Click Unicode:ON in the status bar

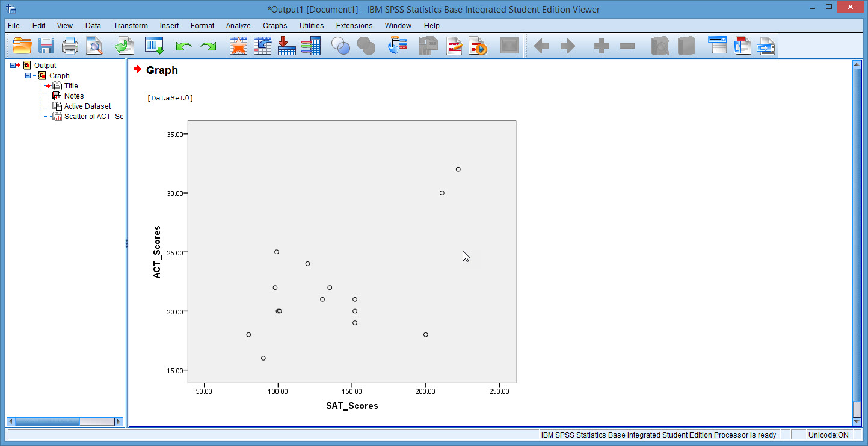click(x=828, y=435)
